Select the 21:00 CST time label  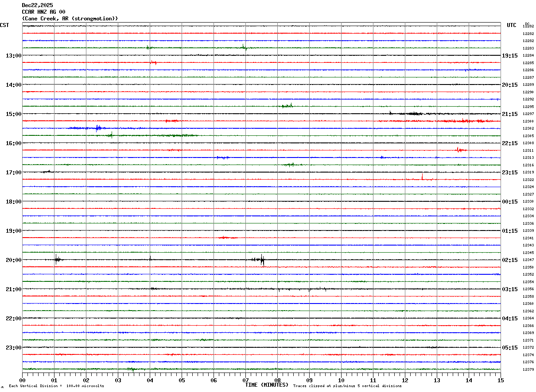(x=13, y=289)
